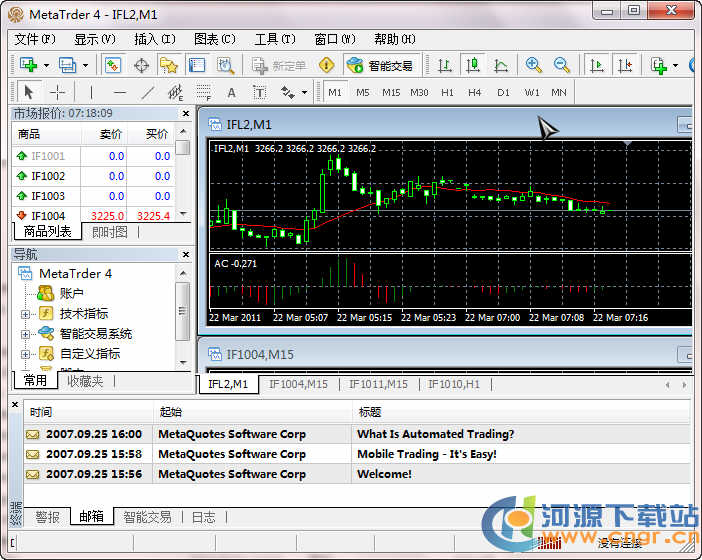702x560 pixels.
Task: Select the text label 'A' tool
Action: tap(231, 92)
